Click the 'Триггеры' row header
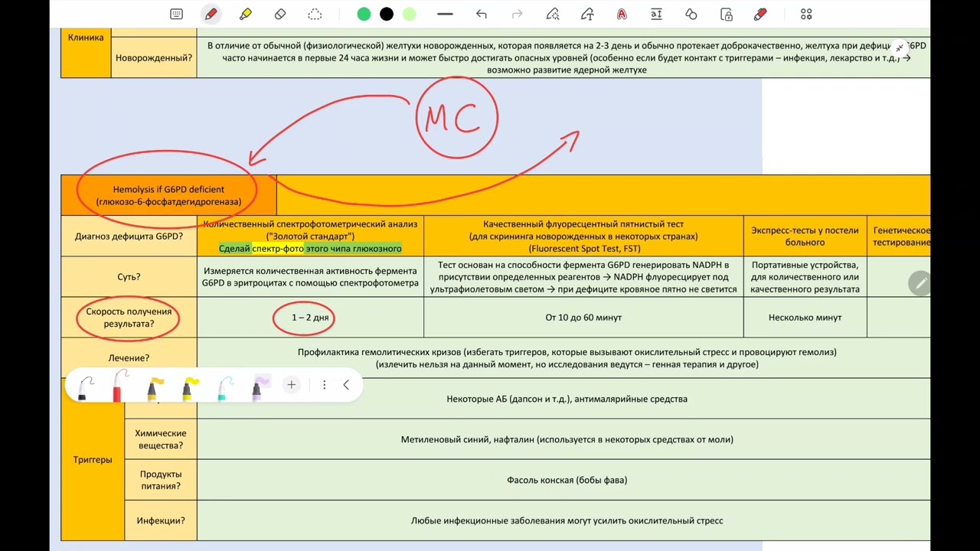 click(x=93, y=460)
